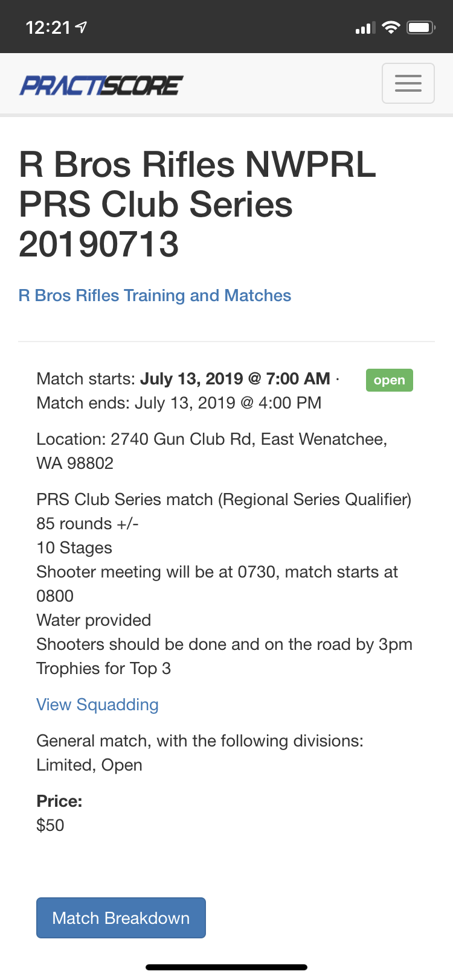Click the Match Breakdown button
453x980 pixels.
tap(121, 918)
